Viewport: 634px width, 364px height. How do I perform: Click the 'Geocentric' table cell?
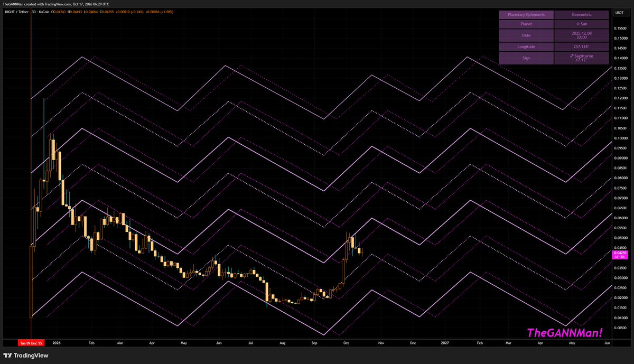[x=582, y=15]
